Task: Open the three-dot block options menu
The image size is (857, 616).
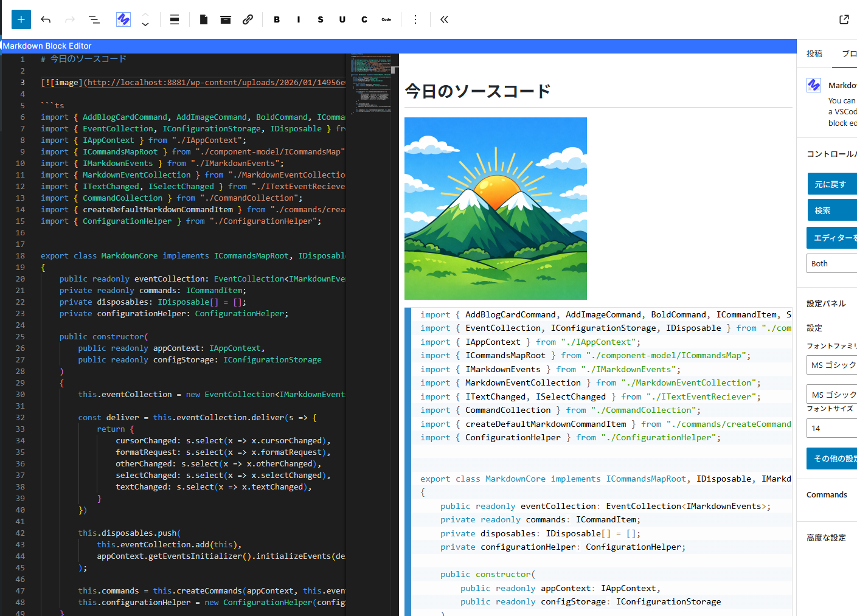Action: point(415,19)
